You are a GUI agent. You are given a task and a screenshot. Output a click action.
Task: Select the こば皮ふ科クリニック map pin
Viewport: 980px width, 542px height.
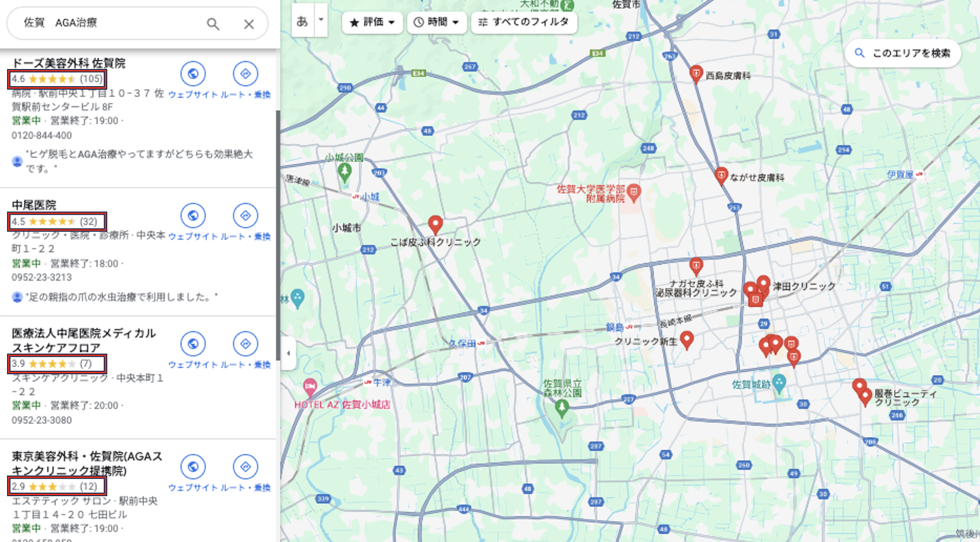tap(436, 225)
